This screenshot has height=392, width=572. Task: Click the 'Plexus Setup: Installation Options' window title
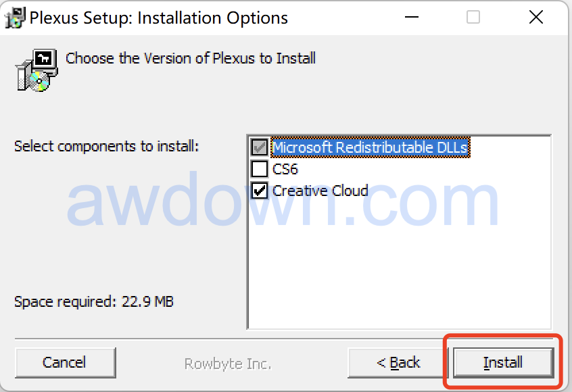(x=159, y=18)
